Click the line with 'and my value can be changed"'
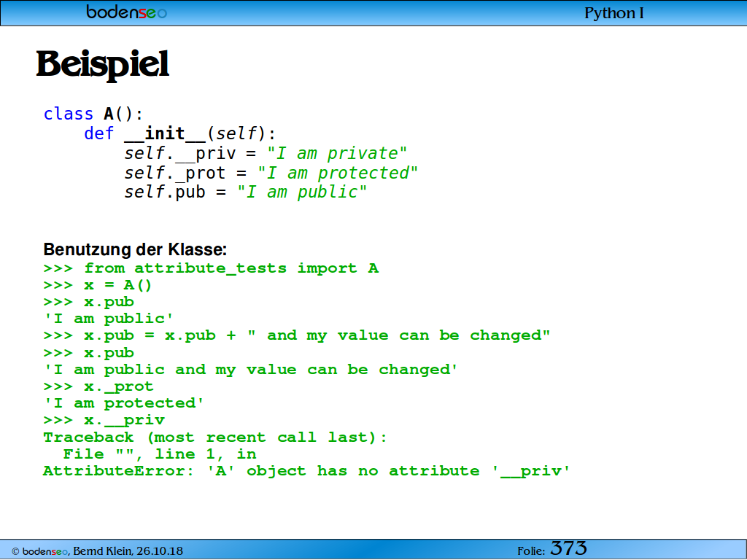 click(x=297, y=335)
